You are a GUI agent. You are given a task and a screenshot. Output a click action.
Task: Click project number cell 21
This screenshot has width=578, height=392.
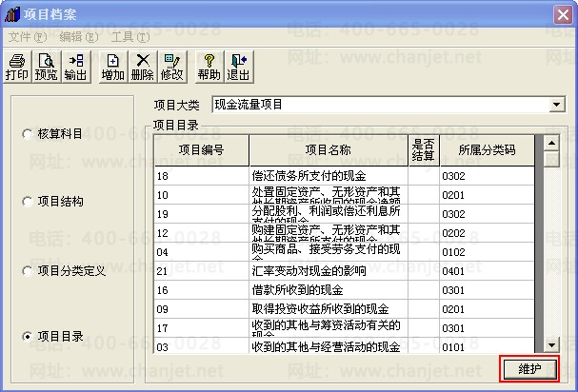coord(201,271)
